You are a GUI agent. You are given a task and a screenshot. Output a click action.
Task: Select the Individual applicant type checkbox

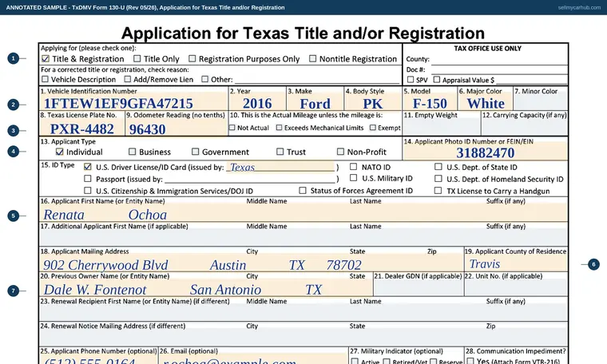59,152
